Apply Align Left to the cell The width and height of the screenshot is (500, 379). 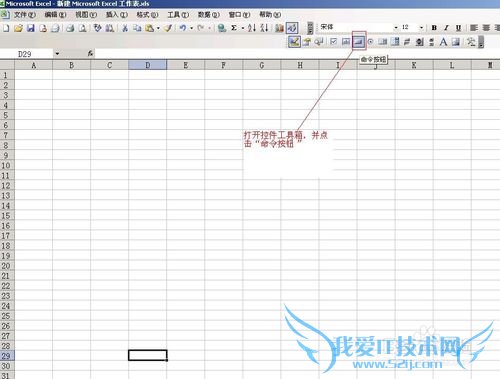(x=474, y=28)
